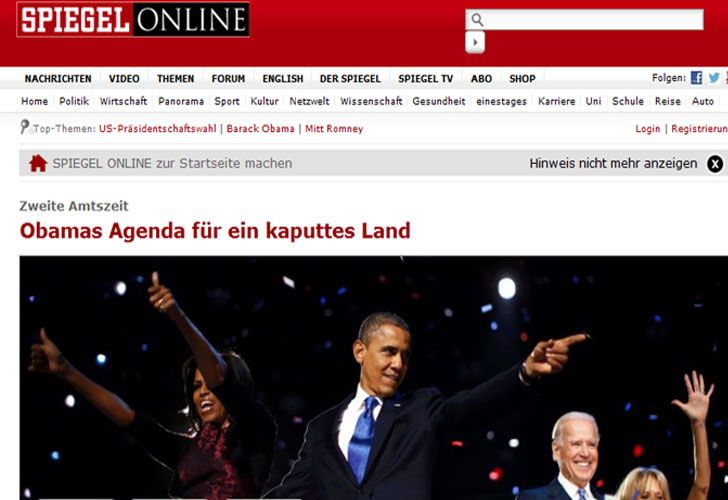728x500 pixels.
Task: Select the NACHRICHTEN menu item
Action: coord(58,79)
